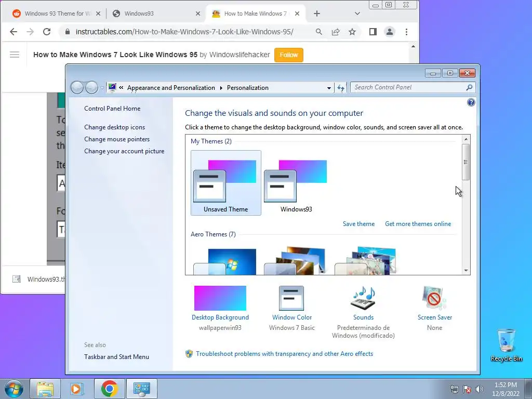The height and width of the screenshot is (399, 532).
Task: Go back in Chrome browser
Action: click(x=13, y=32)
